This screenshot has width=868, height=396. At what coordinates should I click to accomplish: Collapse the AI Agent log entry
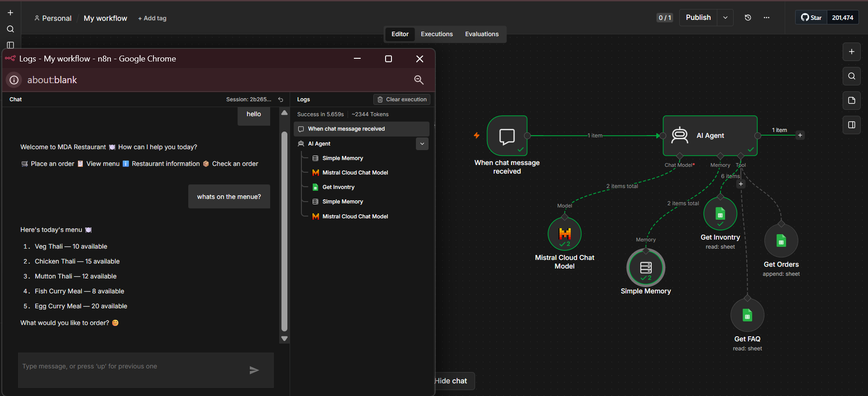pyautogui.click(x=422, y=144)
